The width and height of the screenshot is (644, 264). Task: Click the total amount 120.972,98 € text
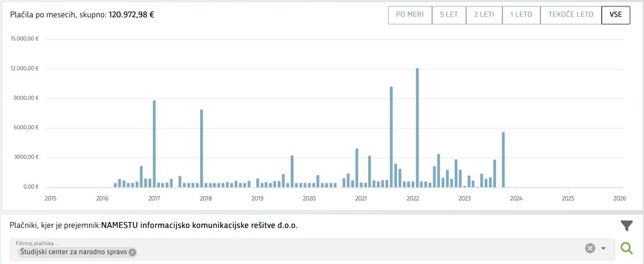coord(131,15)
